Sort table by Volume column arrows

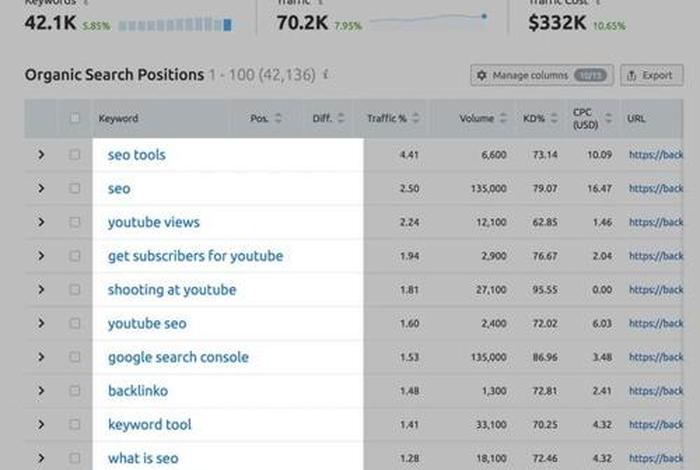click(503, 118)
